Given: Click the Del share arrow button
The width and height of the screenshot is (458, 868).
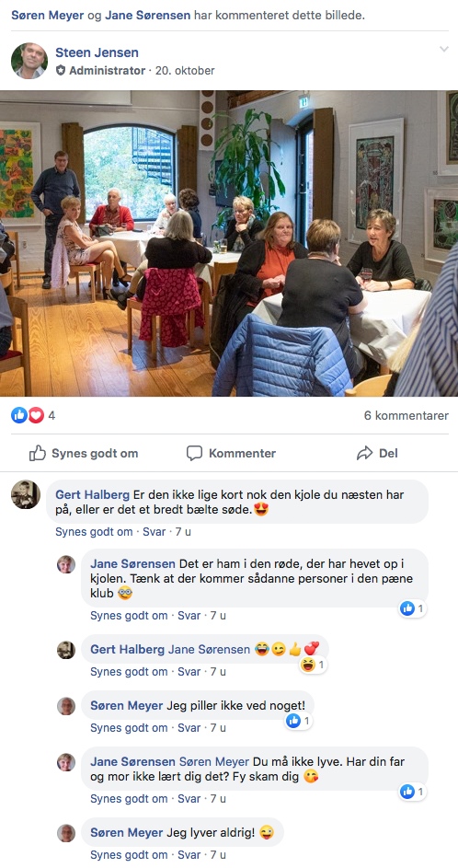Looking at the screenshot, I should pos(377,454).
